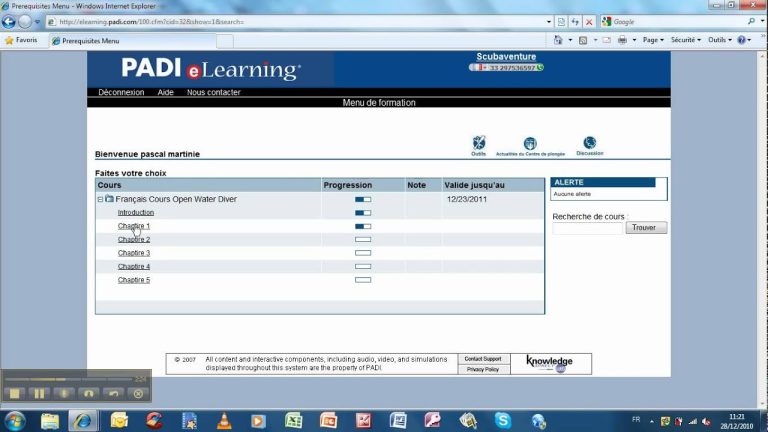
Task: Open the Outils dropdown in IE toolbar
Action: click(x=719, y=40)
